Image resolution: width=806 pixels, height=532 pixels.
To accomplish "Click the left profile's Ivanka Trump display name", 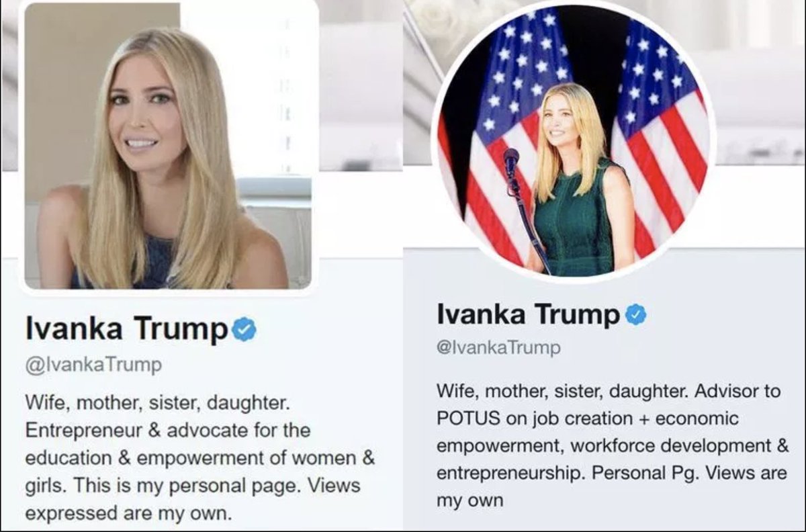I will tap(127, 328).
